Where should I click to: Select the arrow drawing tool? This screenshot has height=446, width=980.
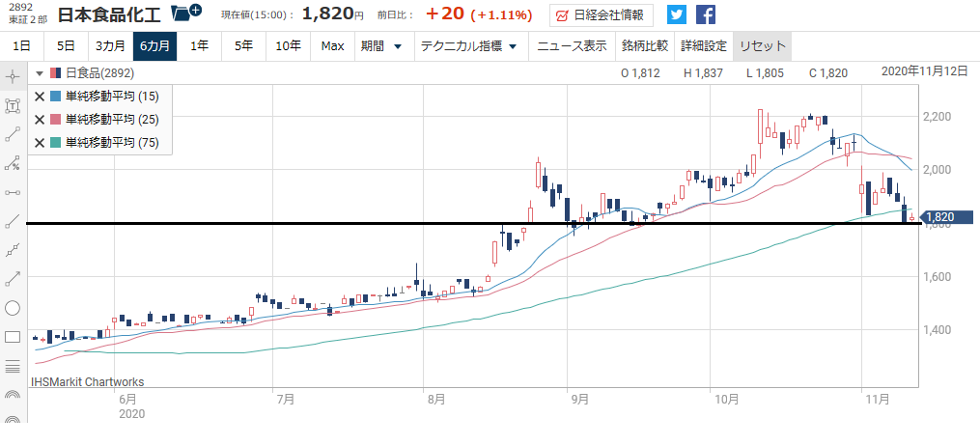click(x=13, y=279)
